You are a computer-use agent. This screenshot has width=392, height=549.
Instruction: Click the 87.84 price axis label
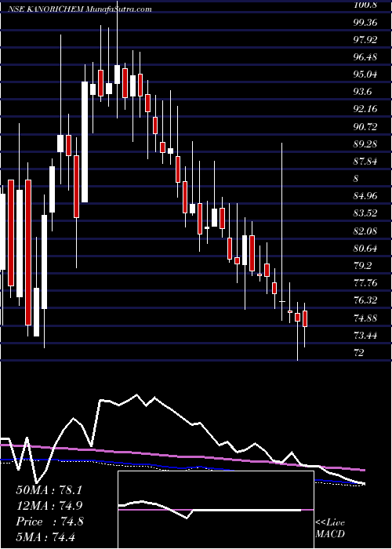coord(365,161)
